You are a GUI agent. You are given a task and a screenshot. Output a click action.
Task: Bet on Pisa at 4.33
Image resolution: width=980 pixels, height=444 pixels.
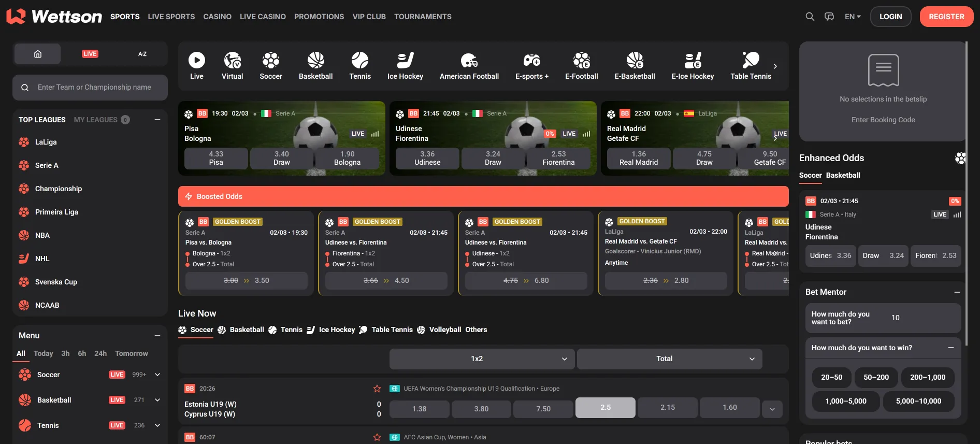(x=216, y=158)
